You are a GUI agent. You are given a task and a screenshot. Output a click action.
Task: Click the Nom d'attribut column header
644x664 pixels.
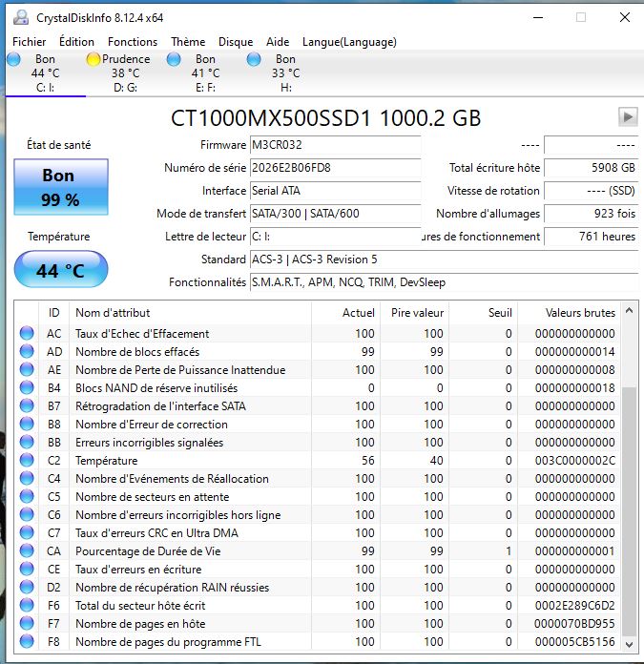[191, 313]
